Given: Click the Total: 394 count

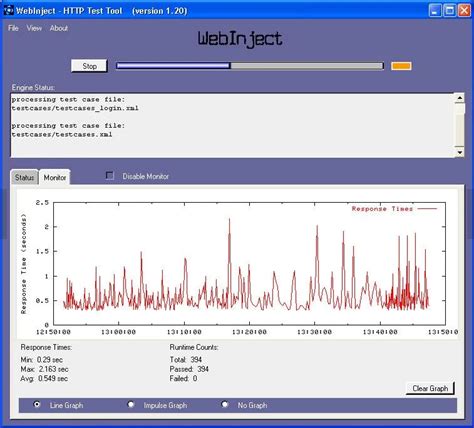Looking at the screenshot, I should coord(186,359).
